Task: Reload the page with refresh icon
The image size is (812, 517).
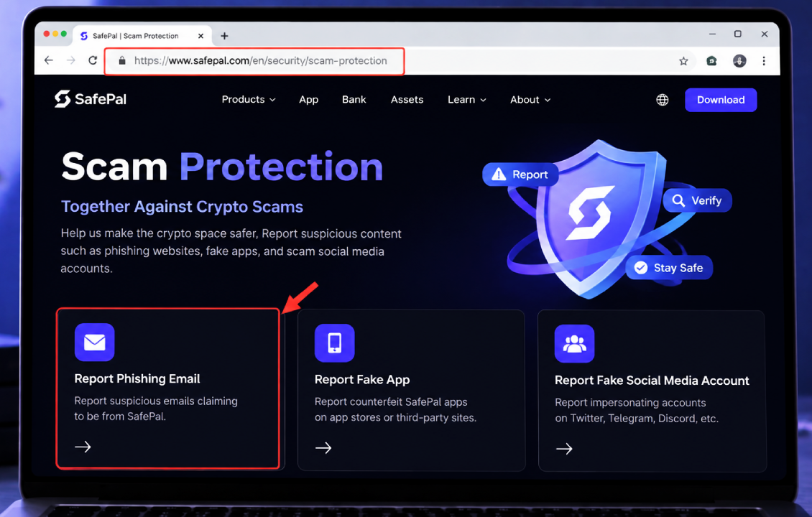Action: click(x=93, y=60)
